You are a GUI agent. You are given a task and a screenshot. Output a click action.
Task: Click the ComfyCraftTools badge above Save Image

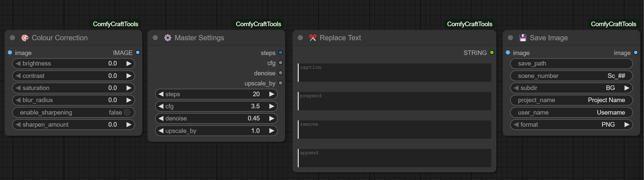click(613, 24)
